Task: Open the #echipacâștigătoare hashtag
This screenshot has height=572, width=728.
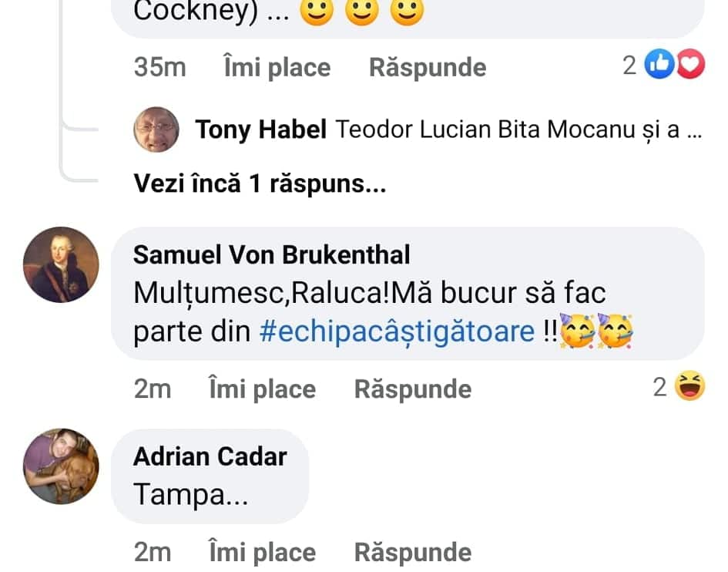Action: click(398, 331)
